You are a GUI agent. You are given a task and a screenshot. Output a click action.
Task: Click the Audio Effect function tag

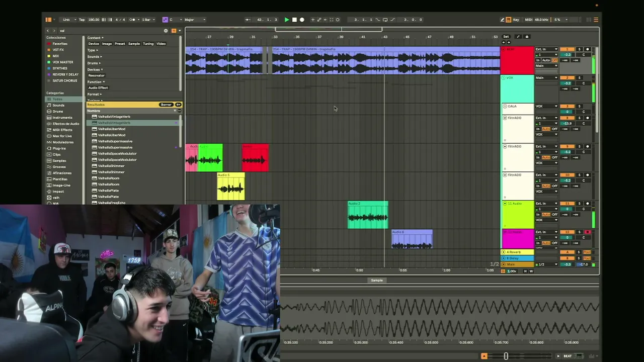click(x=98, y=87)
